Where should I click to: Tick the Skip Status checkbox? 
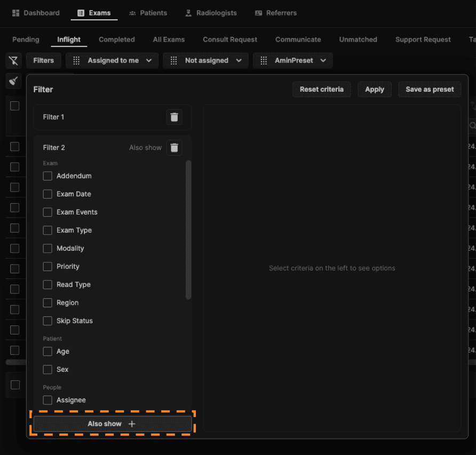(47, 321)
